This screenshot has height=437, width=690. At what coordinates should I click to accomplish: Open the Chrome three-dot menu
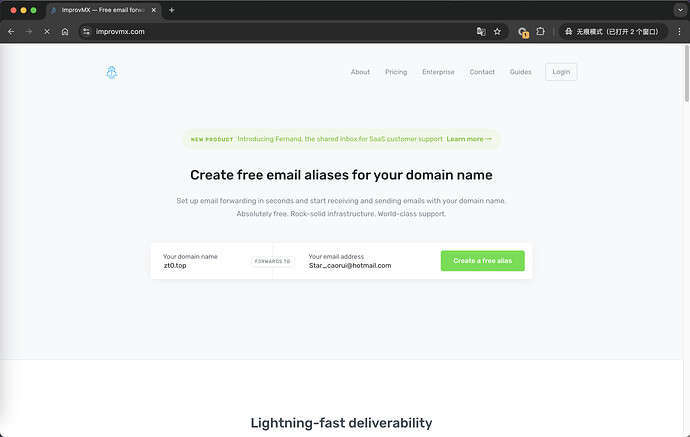(x=677, y=32)
